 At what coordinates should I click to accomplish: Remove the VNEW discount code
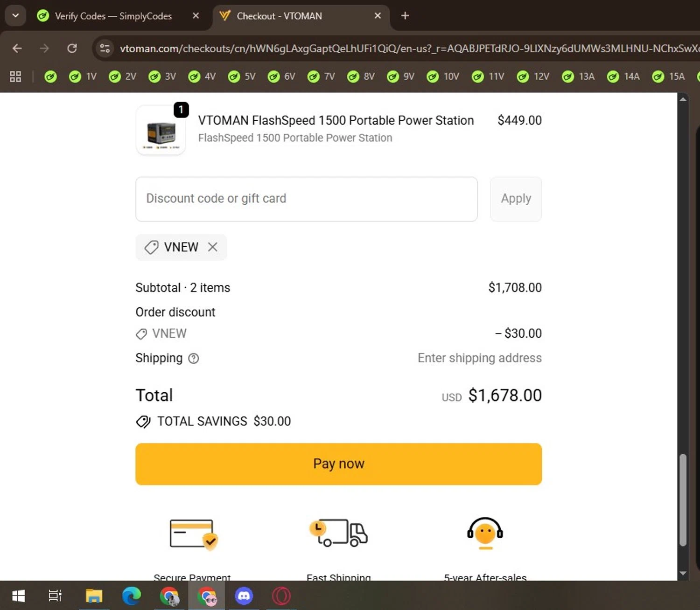point(213,247)
